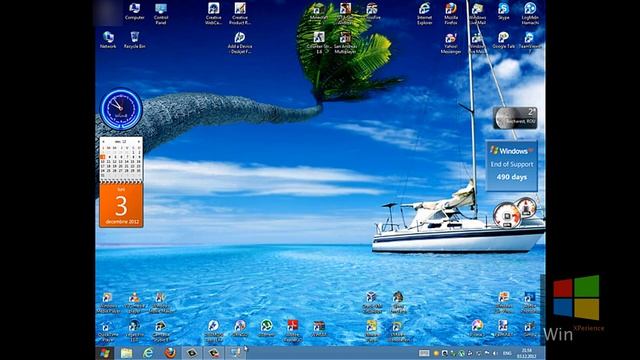This screenshot has height=360, width=640.
Task: Launch the CrossFire desktop shortcut
Action: pos(371,11)
